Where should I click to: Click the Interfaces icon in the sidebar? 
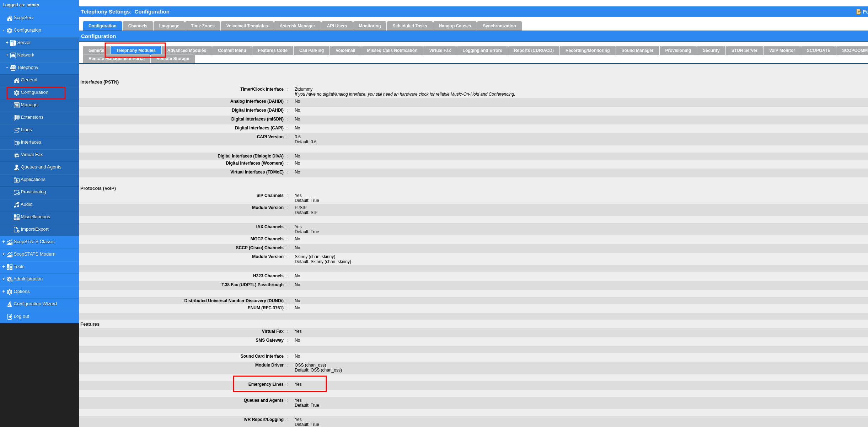click(17, 143)
